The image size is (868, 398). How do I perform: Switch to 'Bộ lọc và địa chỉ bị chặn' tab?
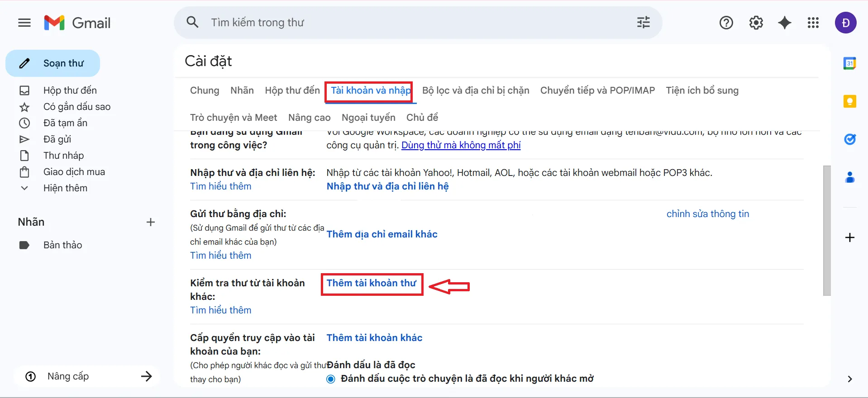click(475, 90)
